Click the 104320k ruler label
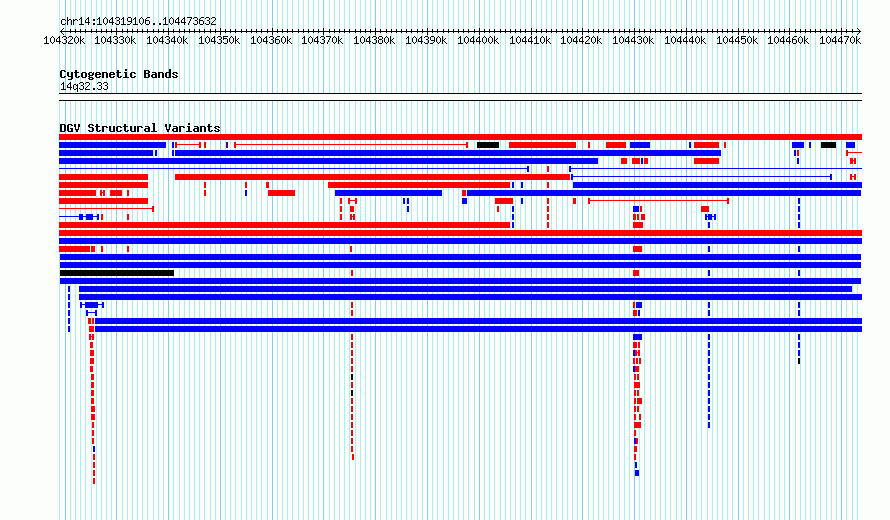The width and height of the screenshot is (890, 520). (64, 40)
